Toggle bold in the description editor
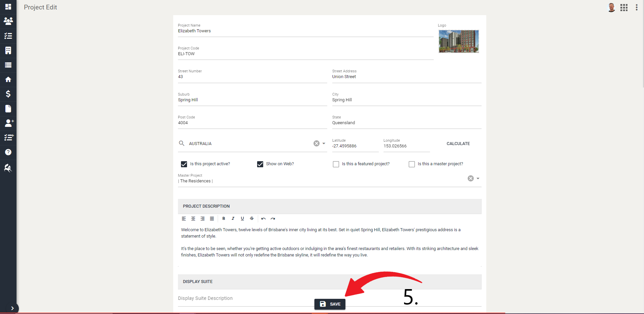Viewport: 644px width, 314px height. tap(223, 218)
